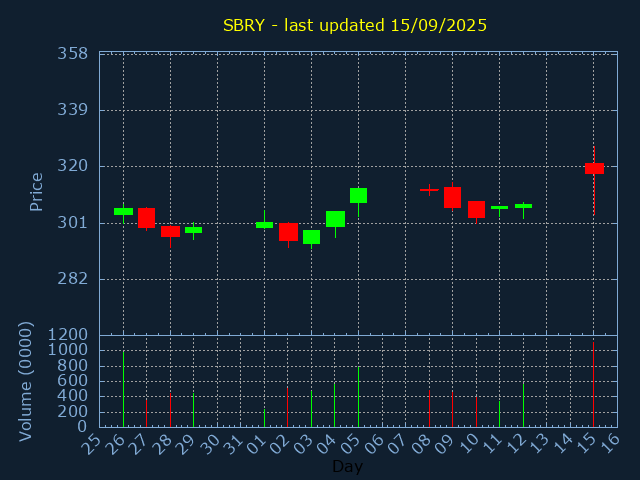Select the green candlestick for day 05

(358, 196)
